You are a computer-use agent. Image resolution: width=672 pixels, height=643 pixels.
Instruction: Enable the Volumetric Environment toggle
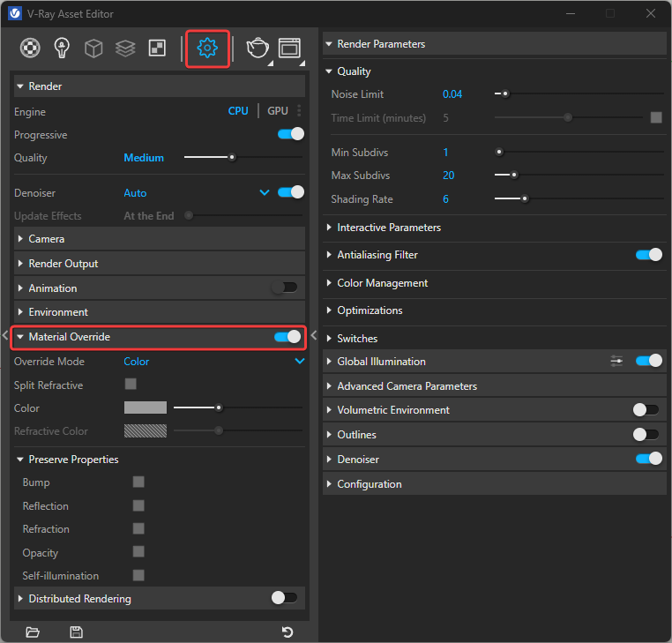point(646,410)
